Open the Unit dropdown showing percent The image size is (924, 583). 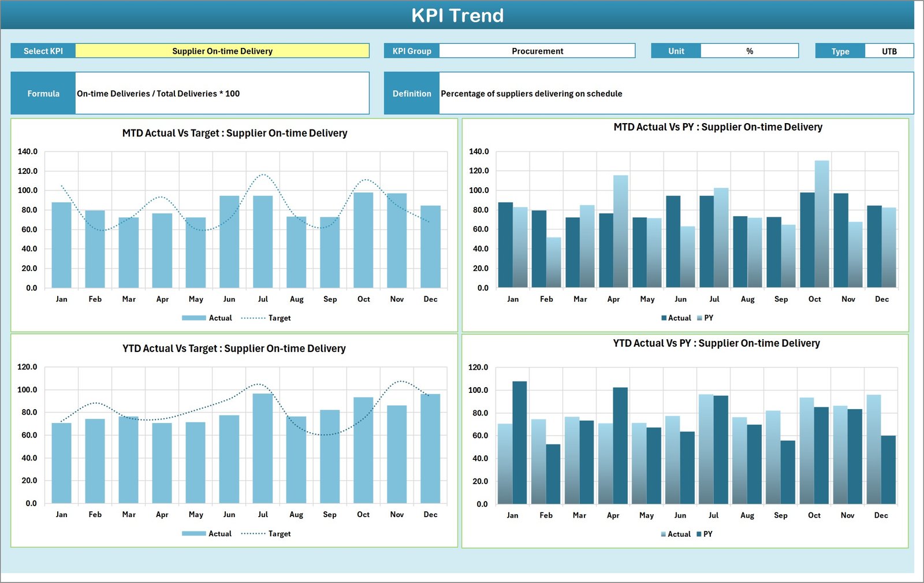point(749,51)
